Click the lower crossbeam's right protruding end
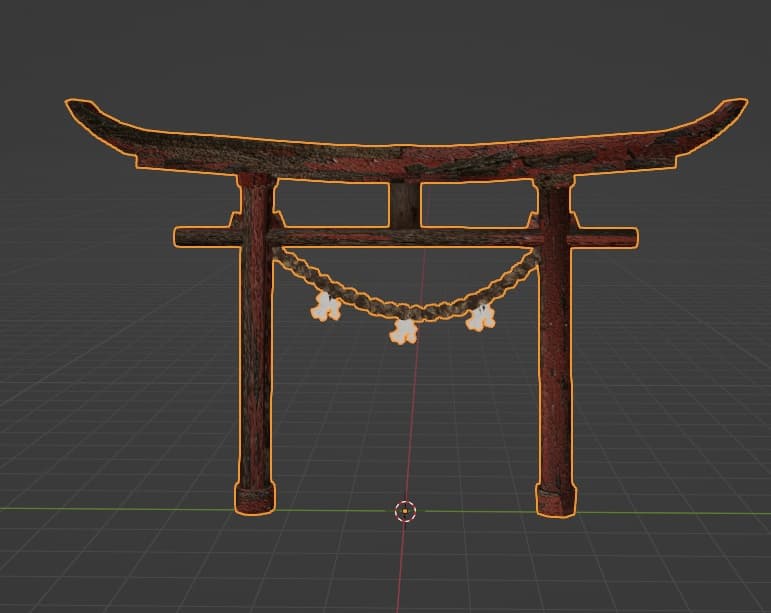Viewport: 771px width, 613px height. tap(604, 237)
